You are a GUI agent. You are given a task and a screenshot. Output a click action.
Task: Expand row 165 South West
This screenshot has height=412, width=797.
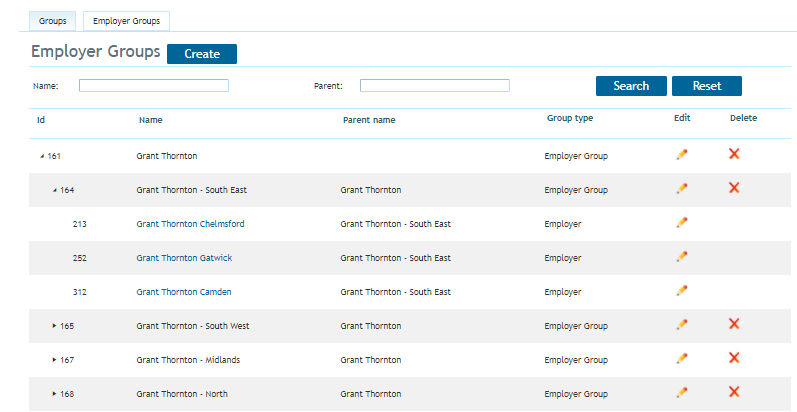point(54,326)
